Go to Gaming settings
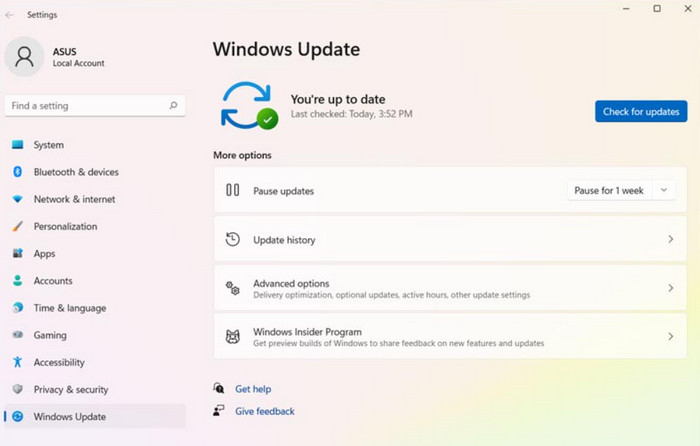This screenshot has width=700, height=446. (x=95, y=335)
